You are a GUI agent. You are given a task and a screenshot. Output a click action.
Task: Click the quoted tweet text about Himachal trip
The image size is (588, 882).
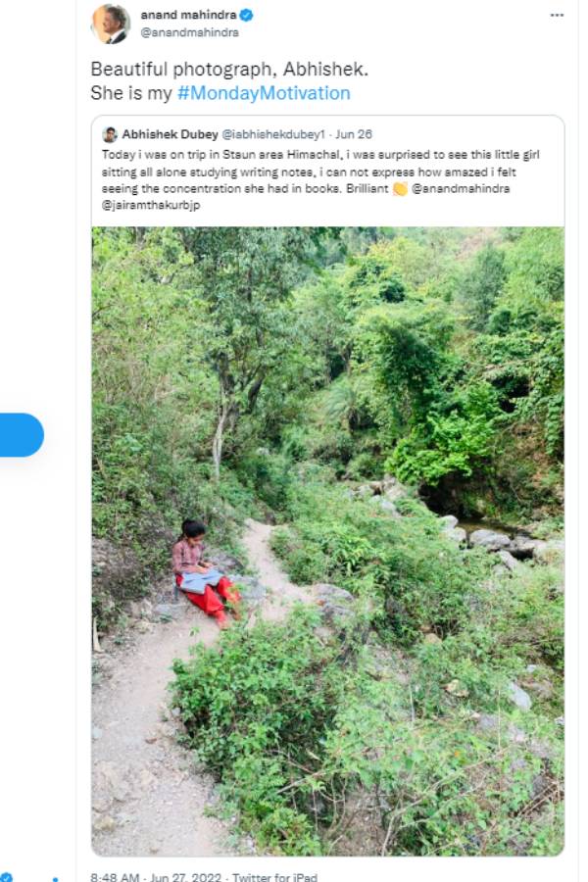320,180
